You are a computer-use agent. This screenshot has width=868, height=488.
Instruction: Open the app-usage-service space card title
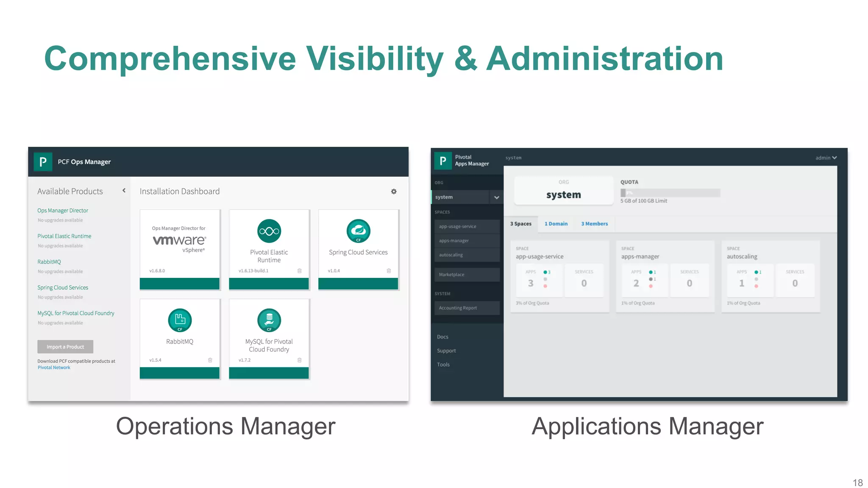(x=540, y=256)
